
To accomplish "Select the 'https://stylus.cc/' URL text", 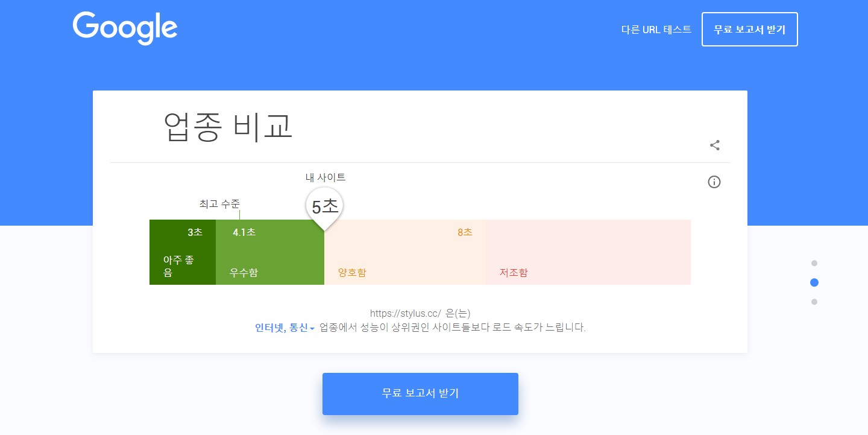I will click(406, 313).
